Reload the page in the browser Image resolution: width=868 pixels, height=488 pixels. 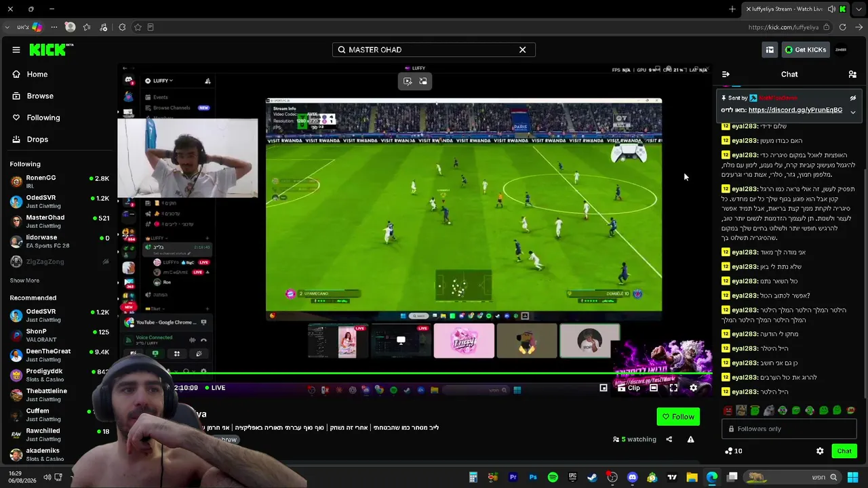tap(842, 27)
